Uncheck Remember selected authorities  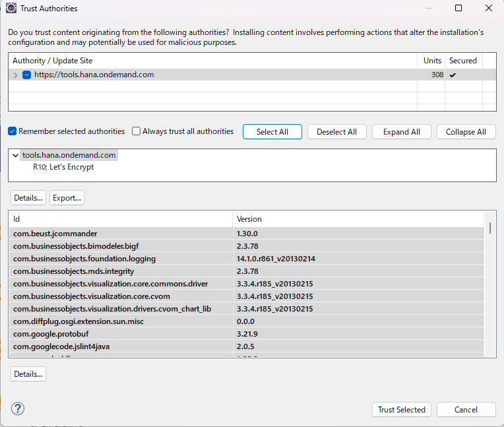[x=13, y=131]
